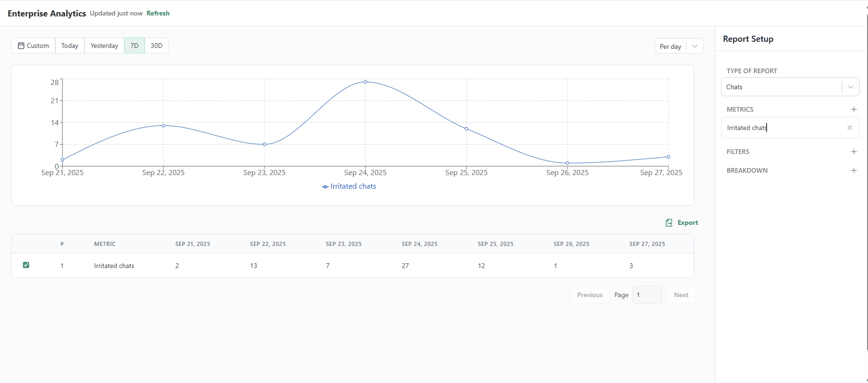This screenshot has height=383, width=868.
Task: Click the Sep 26 lowest data point
Action: 567,163
